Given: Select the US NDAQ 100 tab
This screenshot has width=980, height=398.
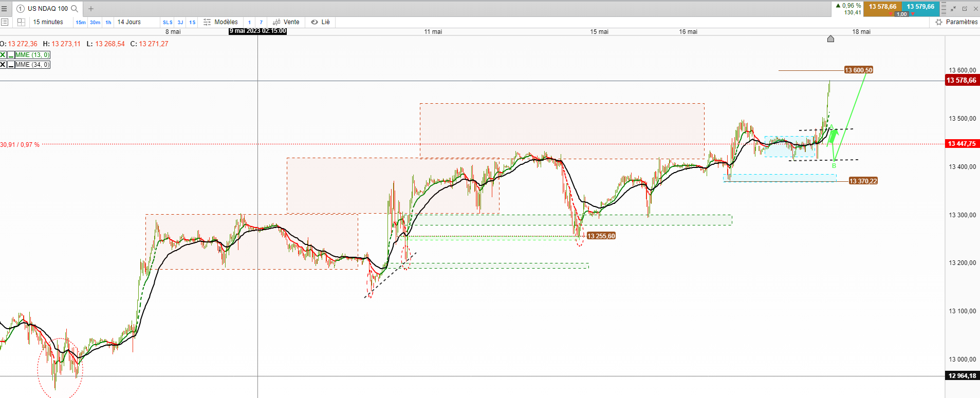Looking at the screenshot, I should point(47,9).
